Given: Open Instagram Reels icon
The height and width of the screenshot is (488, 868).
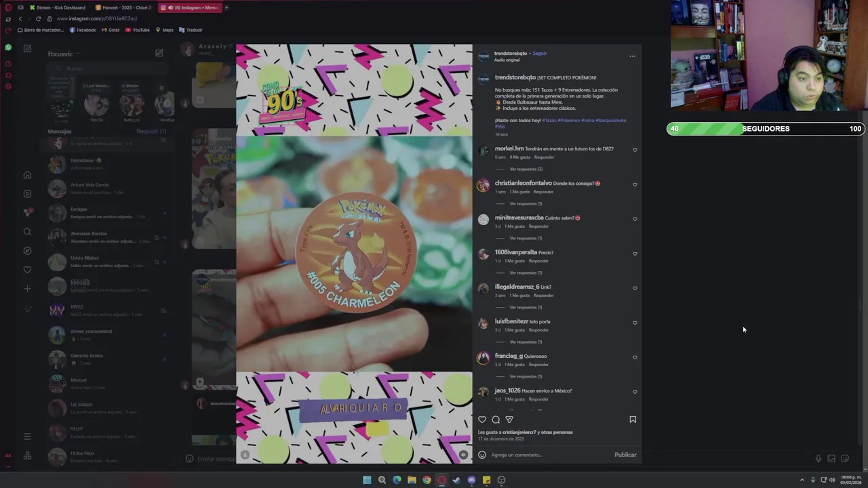Looking at the screenshot, I should 27,194.
